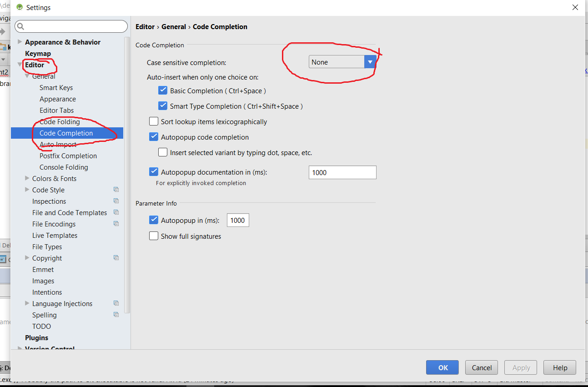Click the copy icon beside Copyright
The width and height of the screenshot is (588, 387).
[x=116, y=258]
